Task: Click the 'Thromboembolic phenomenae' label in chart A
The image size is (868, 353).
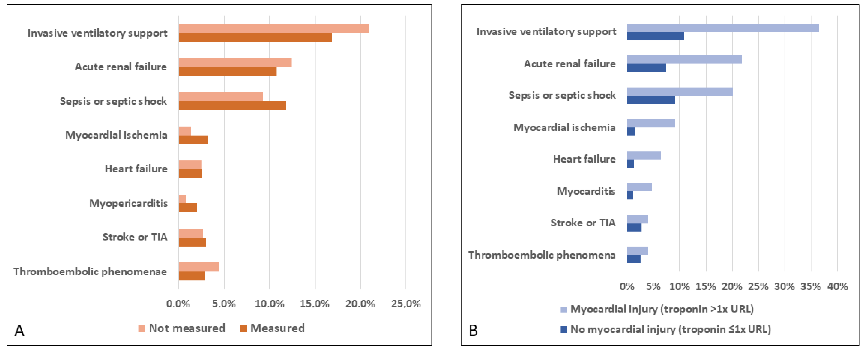Action: 90,272
